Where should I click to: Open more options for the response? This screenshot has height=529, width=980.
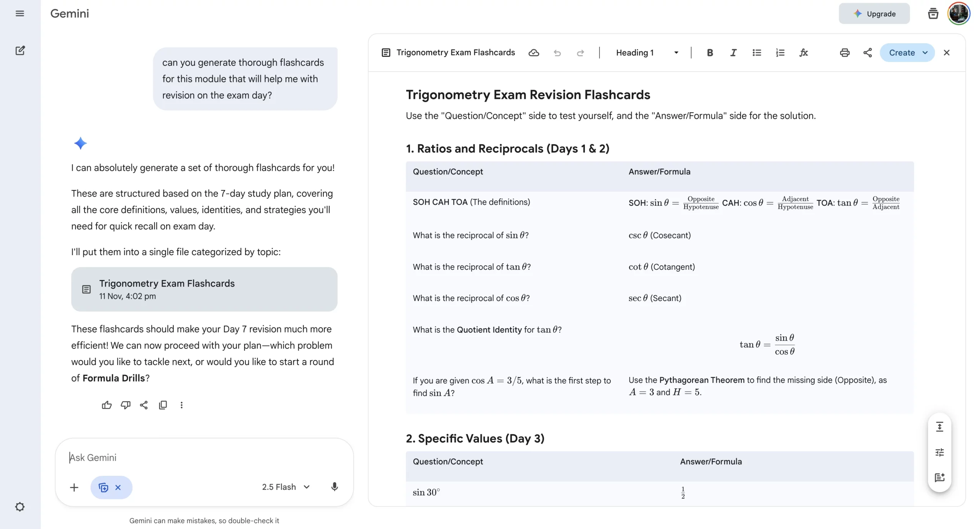coord(181,405)
